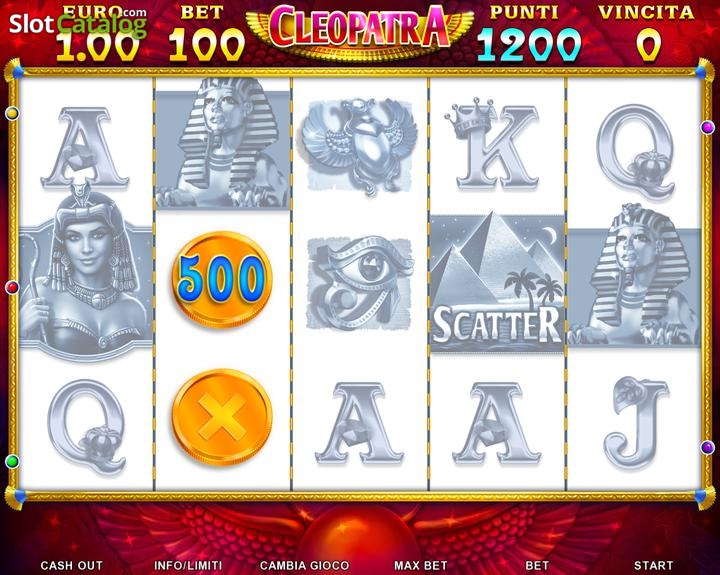Click the CASH OUT button
The width and height of the screenshot is (720, 575).
coord(72,565)
